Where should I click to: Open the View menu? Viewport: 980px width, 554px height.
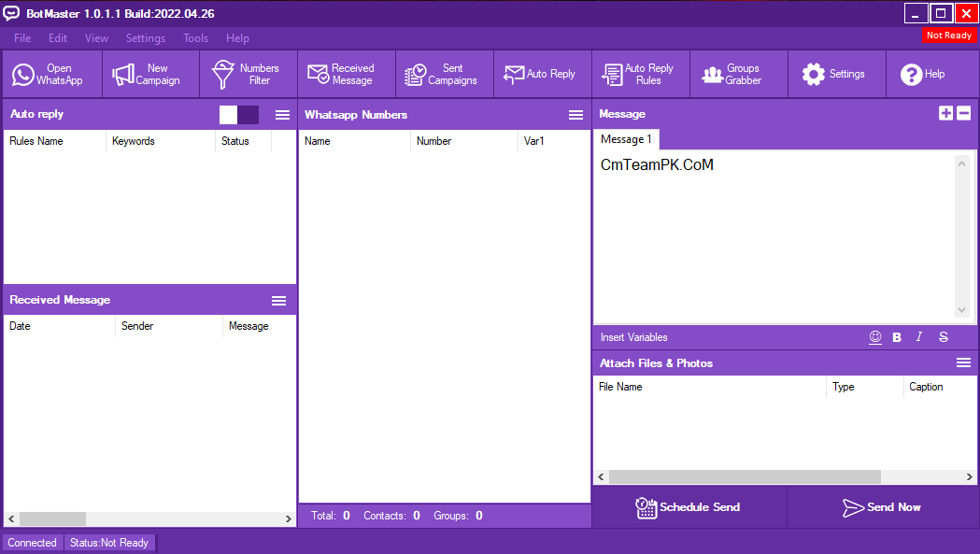(96, 38)
